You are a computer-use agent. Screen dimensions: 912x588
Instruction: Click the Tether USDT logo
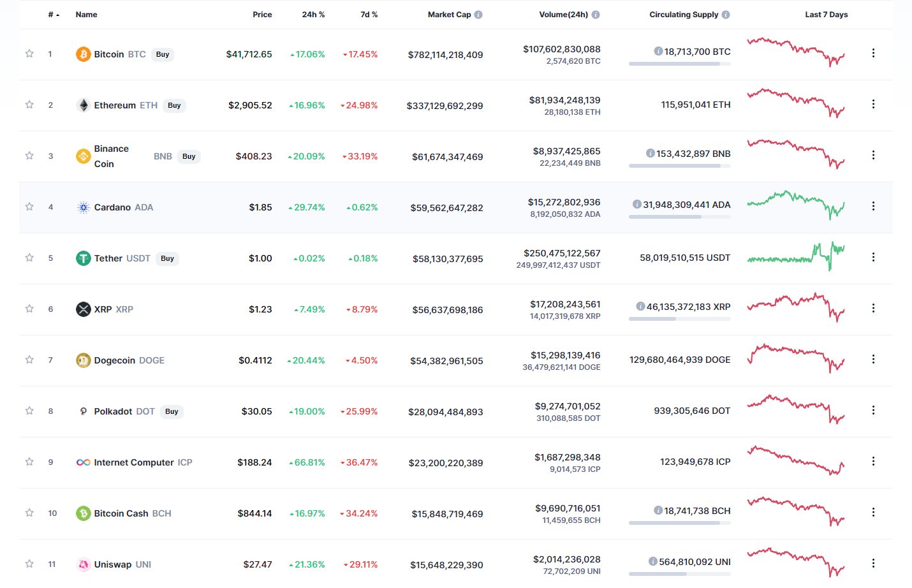[x=83, y=258]
